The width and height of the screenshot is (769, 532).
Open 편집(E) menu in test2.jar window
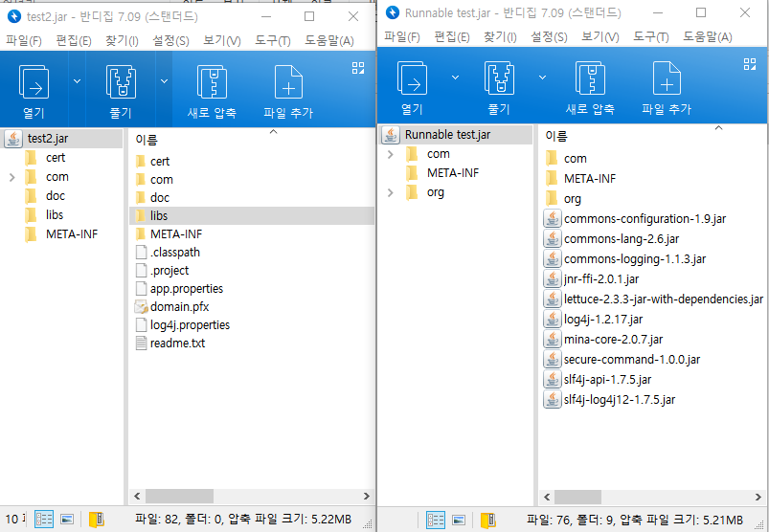click(x=74, y=40)
